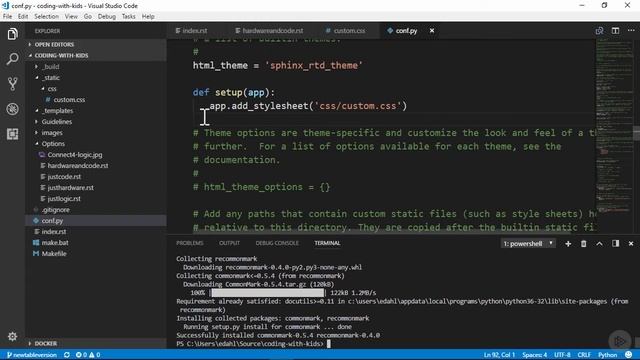Open custom.css in the explorer tree
Screen dimensions: 640x360
(69, 99)
